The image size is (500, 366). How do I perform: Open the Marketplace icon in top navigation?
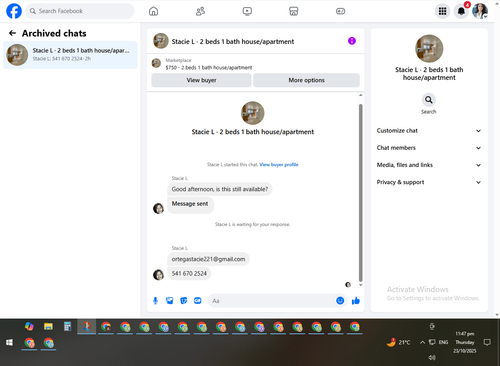293,11
